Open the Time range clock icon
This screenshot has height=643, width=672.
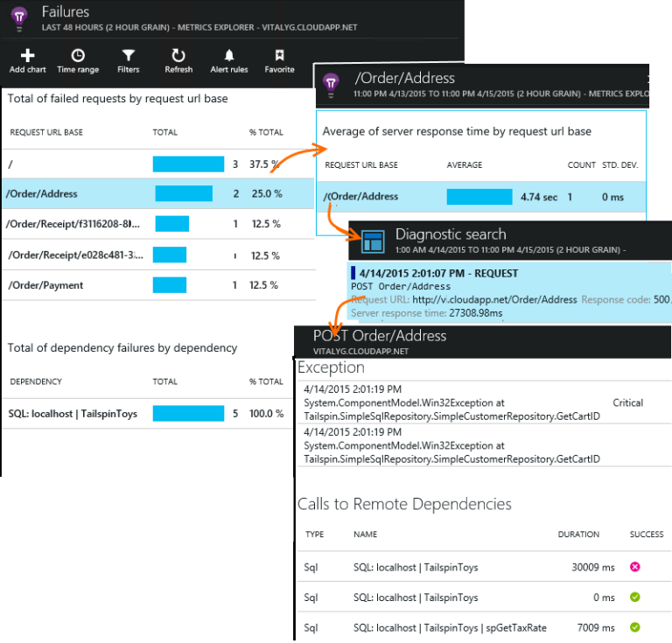[x=78, y=56]
